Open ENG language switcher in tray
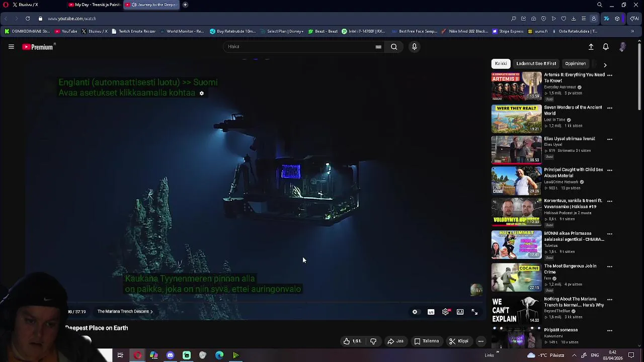644x362 pixels. [x=594, y=355]
